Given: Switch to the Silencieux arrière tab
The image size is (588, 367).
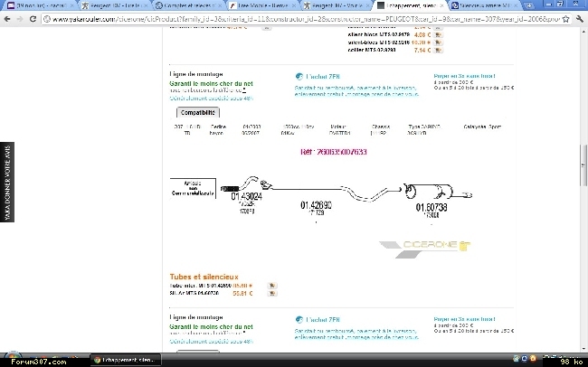Looking at the screenshot, I should tap(485, 5).
